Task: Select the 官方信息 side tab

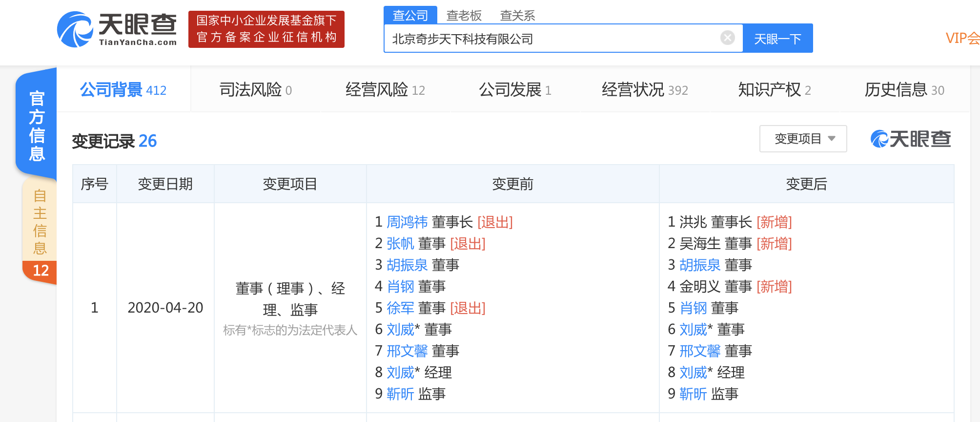Action: click(37, 126)
